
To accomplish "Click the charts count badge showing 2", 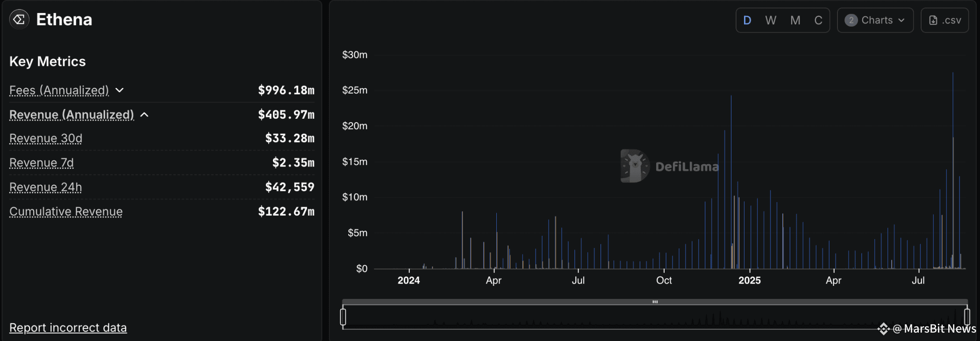I will (x=851, y=20).
